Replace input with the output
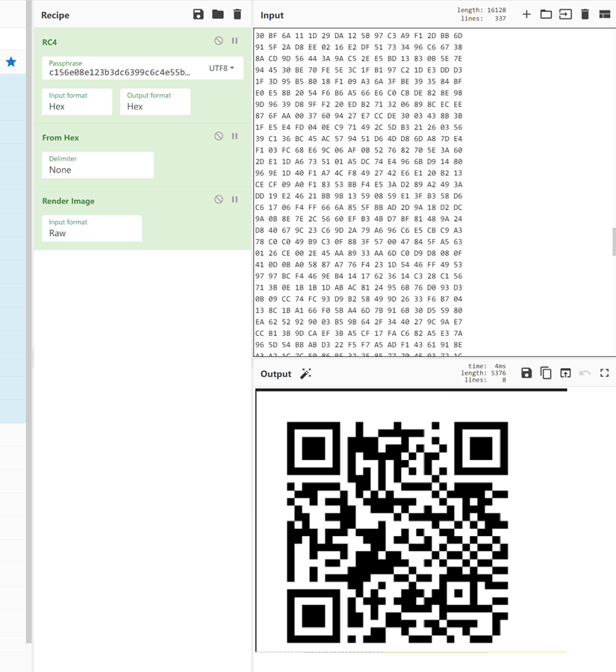This screenshot has height=672, width=616. (x=565, y=373)
